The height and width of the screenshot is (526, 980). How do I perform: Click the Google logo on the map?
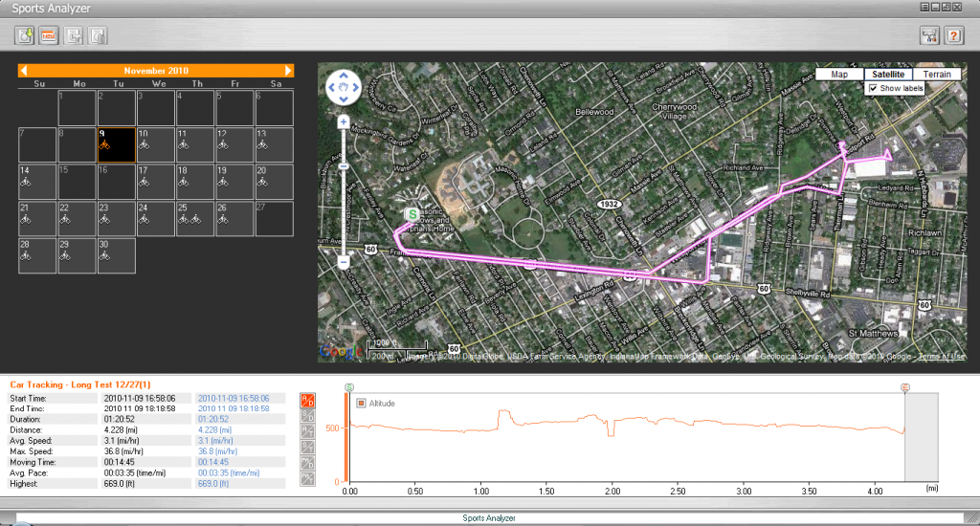click(341, 352)
